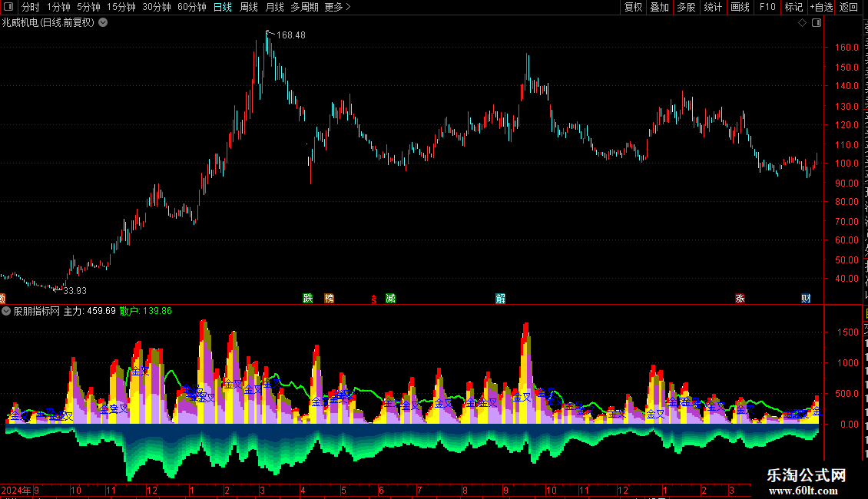This screenshot has height=499, width=868.
Task: Open the 多周期 multi-period view
Action: coord(304,7)
